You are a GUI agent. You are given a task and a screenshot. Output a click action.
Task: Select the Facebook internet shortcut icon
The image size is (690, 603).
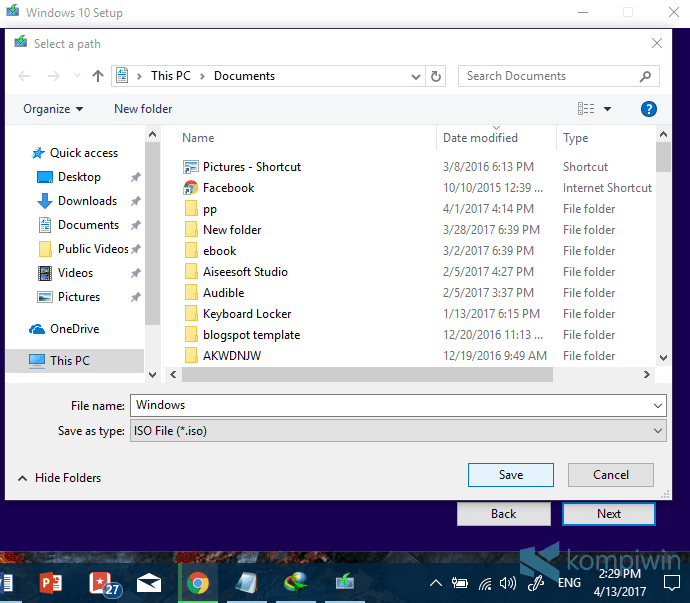point(191,188)
